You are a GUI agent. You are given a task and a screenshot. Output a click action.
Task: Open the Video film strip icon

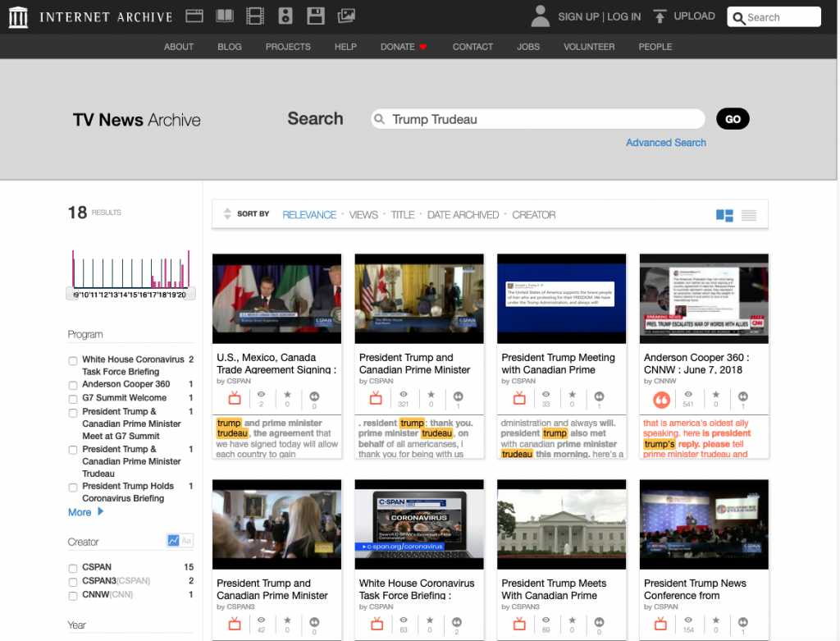point(255,16)
